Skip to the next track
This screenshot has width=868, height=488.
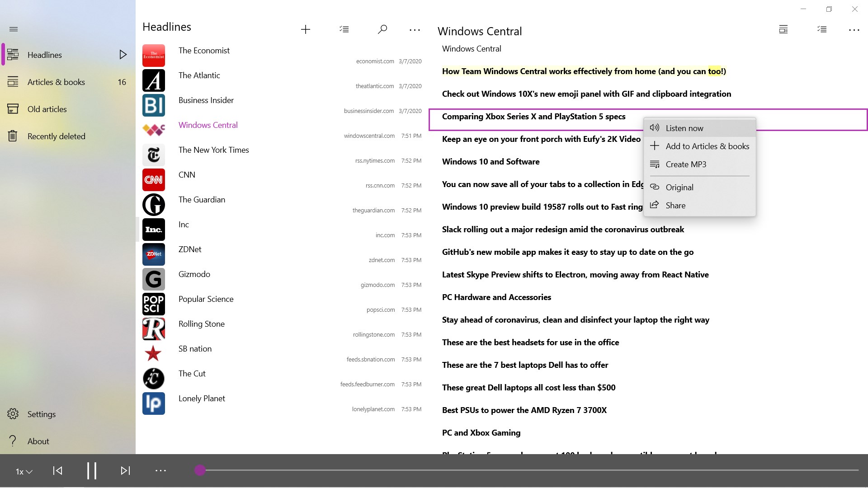(x=125, y=470)
